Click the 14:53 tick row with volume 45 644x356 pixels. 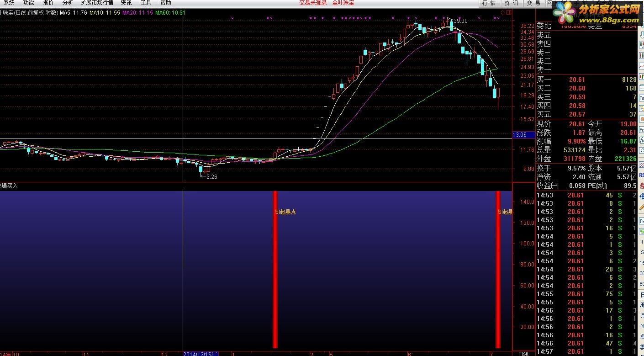(586, 195)
